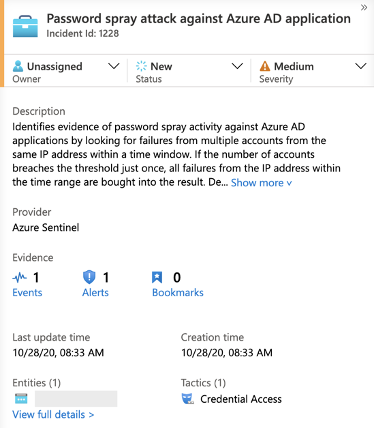Click View full details link
The height and width of the screenshot is (429, 375).
(x=53, y=415)
